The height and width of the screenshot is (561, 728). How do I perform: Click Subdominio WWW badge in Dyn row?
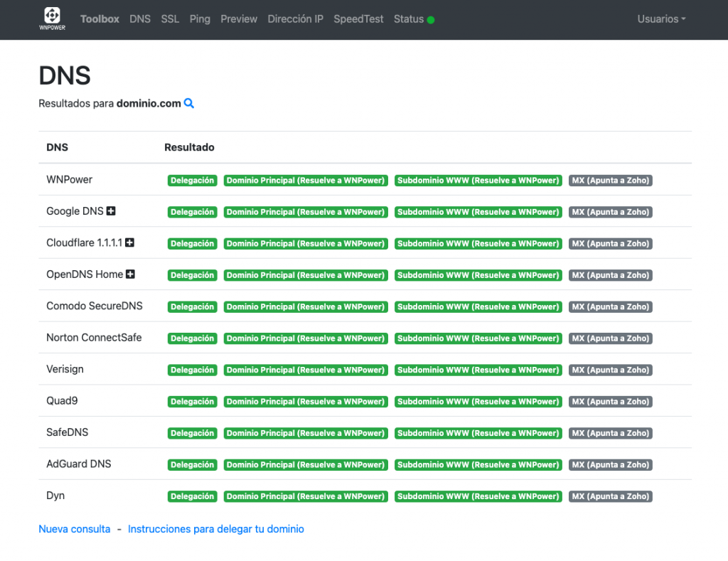click(478, 496)
